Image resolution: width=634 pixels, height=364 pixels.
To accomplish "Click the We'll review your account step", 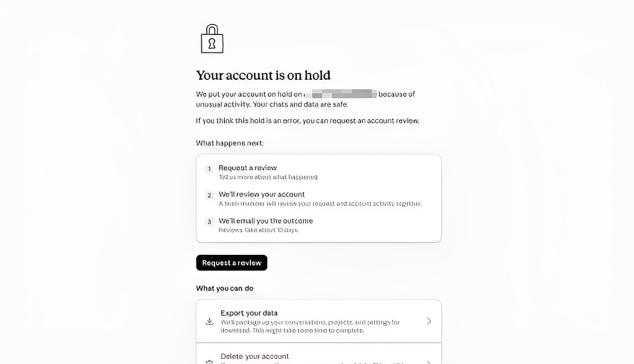I will [x=262, y=194].
